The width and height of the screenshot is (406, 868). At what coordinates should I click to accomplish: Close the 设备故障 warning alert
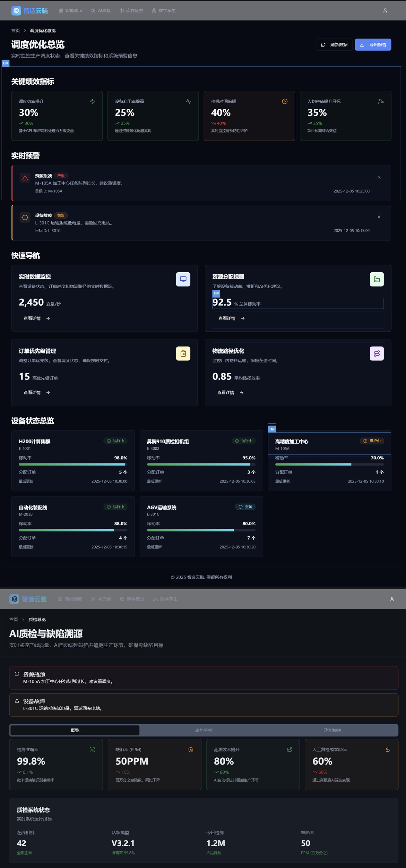379,217
